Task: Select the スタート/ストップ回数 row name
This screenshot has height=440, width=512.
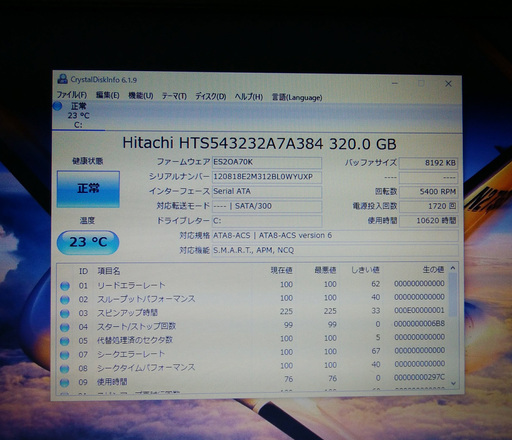Action: click(136, 326)
